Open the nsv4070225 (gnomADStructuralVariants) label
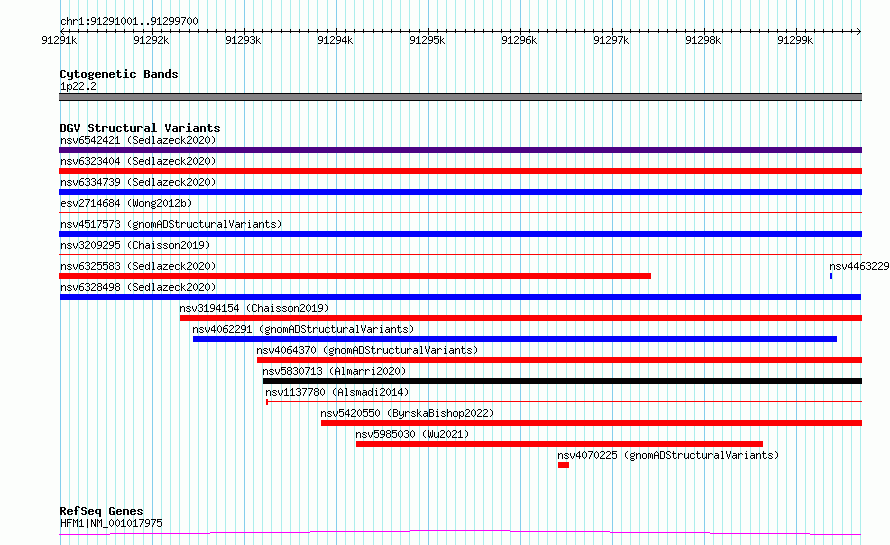 (668, 455)
